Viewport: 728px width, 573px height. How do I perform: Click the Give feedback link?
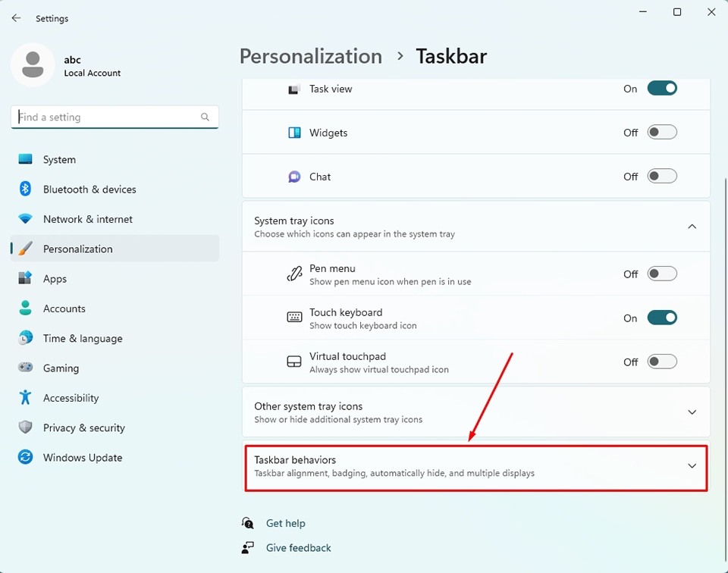coord(299,547)
